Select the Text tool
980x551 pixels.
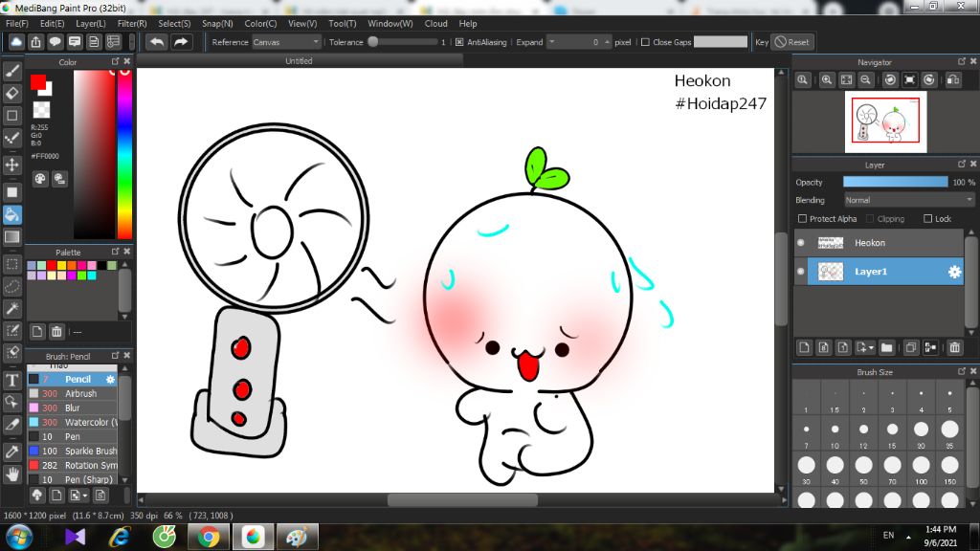coord(11,381)
